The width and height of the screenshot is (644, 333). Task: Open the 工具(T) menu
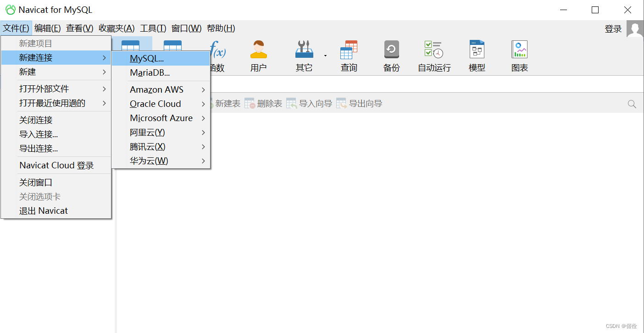coord(153,28)
